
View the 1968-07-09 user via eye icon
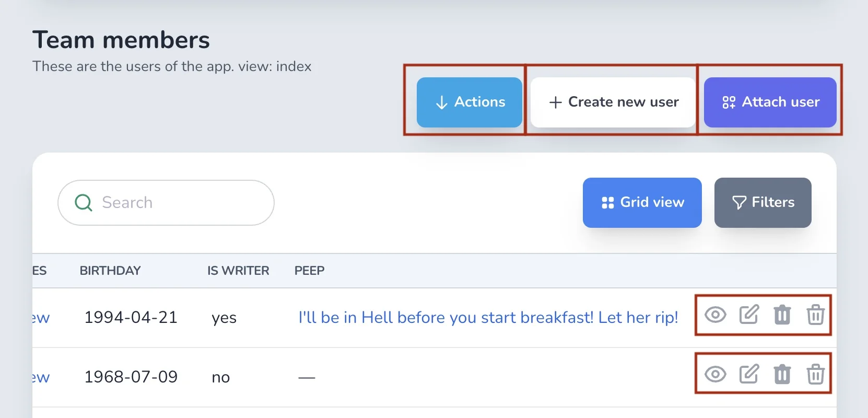pyautogui.click(x=715, y=374)
